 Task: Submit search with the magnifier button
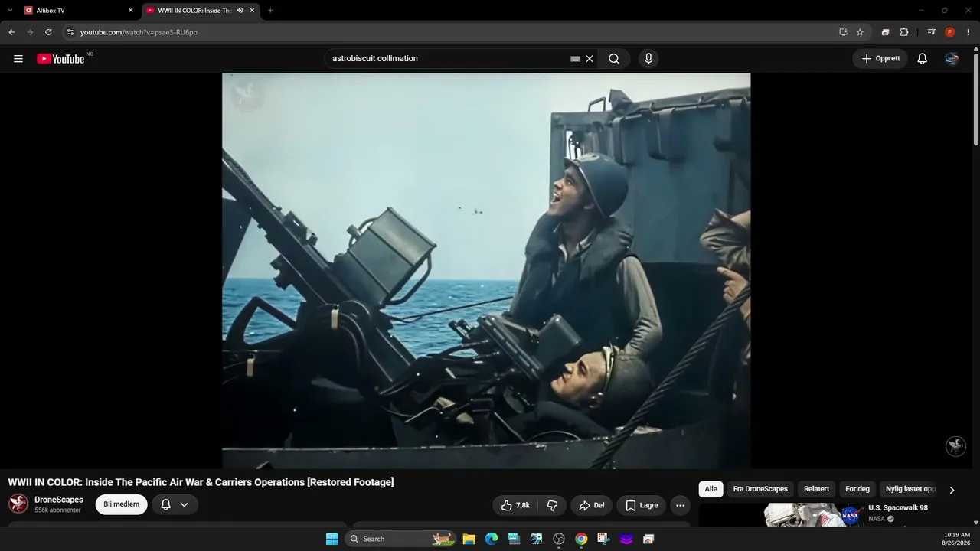click(614, 59)
